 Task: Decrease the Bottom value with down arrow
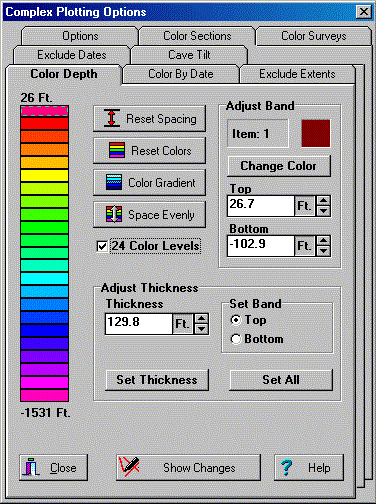pyautogui.click(x=323, y=251)
